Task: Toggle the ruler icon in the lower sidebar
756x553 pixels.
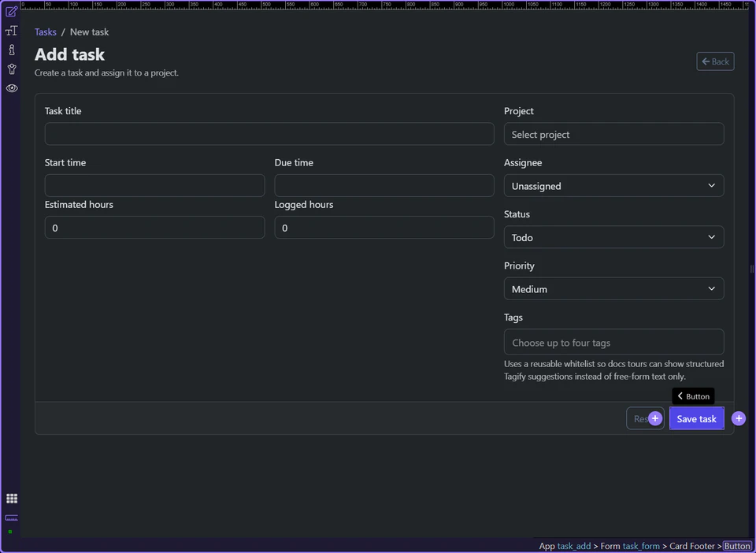Action: [x=11, y=518]
